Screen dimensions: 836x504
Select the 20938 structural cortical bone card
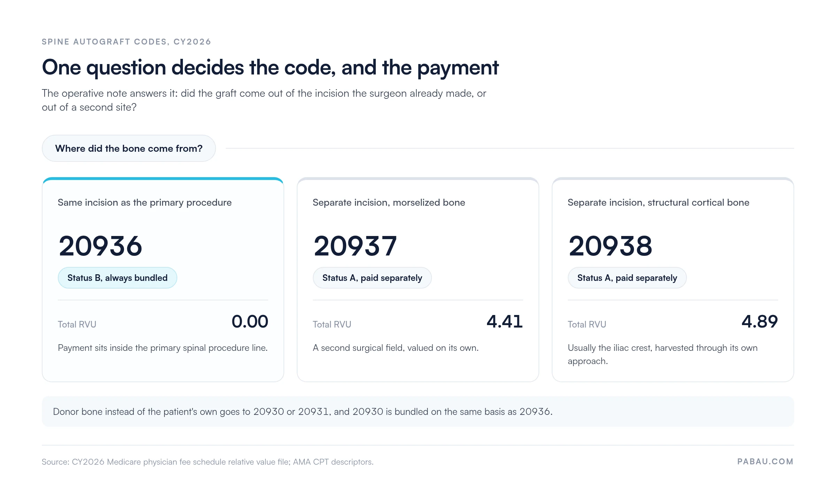coord(673,279)
